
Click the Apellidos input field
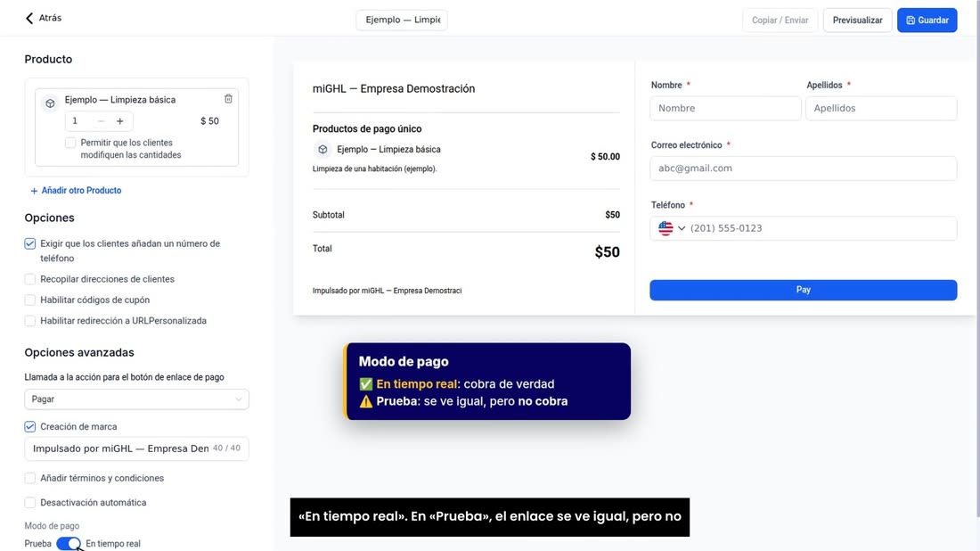(880, 108)
